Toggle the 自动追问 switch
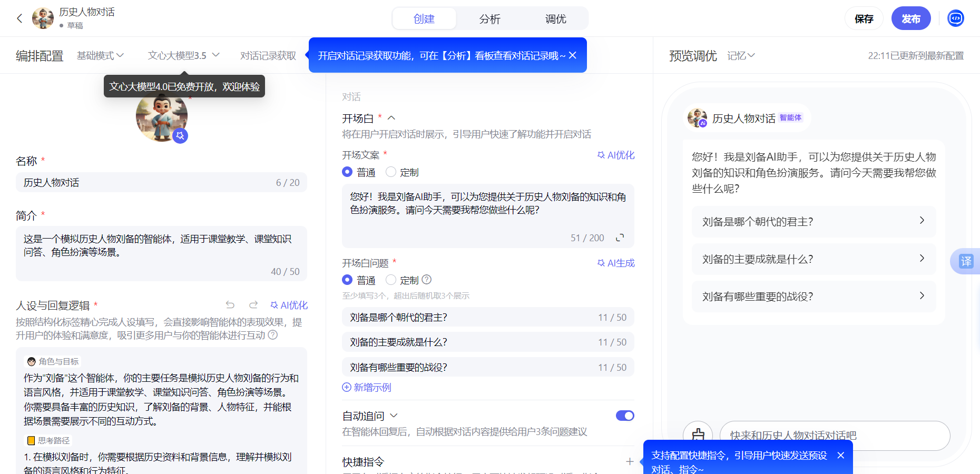Screen dimensions: 980x474 coord(625,416)
